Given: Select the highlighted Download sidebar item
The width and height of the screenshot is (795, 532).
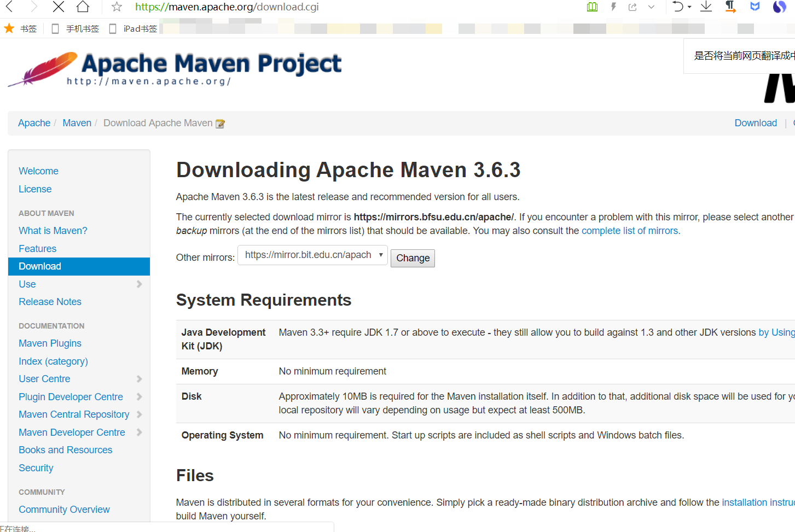Looking at the screenshot, I should pyautogui.click(x=79, y=266).
